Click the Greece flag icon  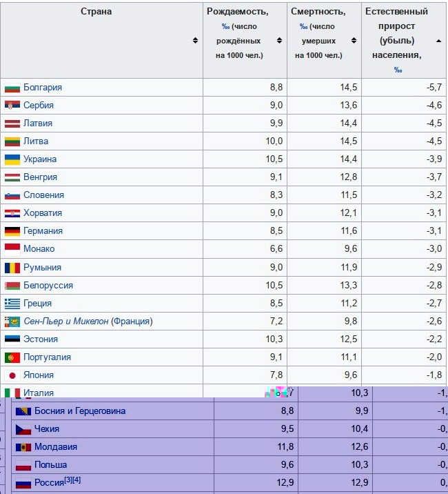click(12, 304)
